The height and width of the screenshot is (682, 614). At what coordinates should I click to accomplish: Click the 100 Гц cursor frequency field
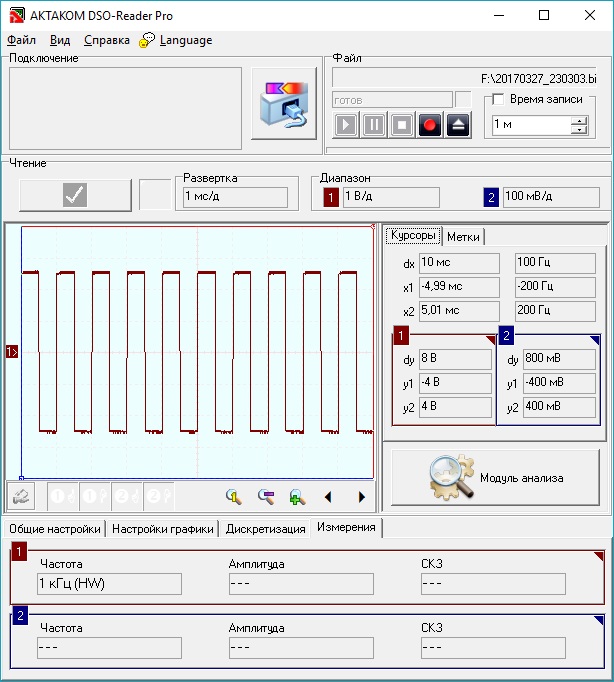click(x=555, y=263)
